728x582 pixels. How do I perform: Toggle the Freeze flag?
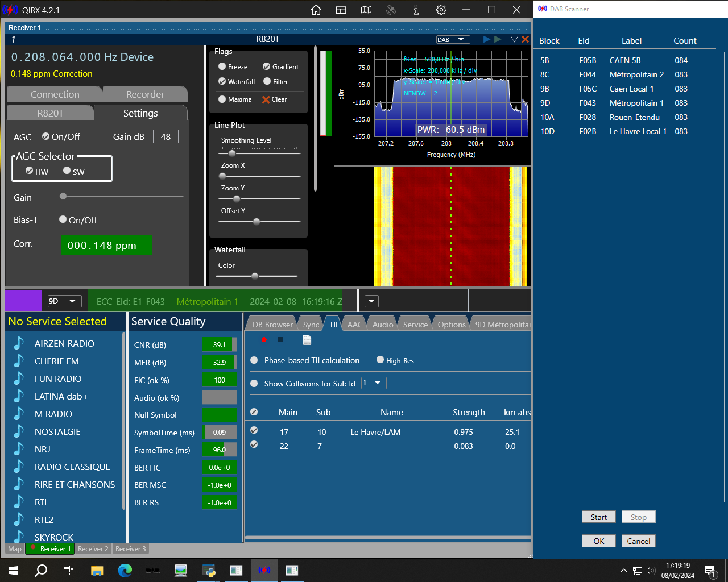[x=222, y=66]
